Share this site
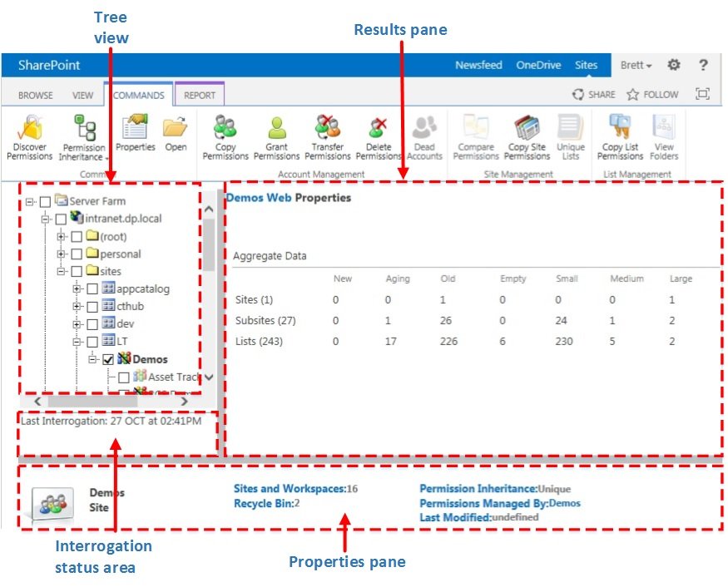The image size is (728, 587). [x=594, y=94]
